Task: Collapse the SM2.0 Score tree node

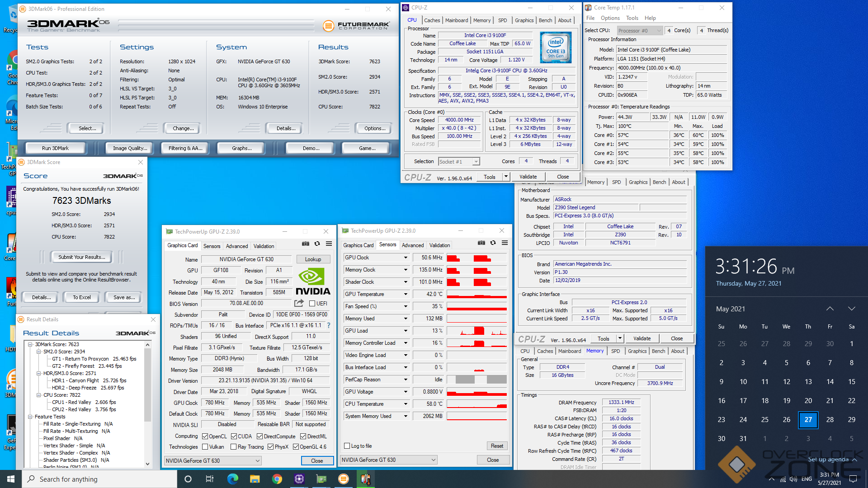Action: tap(39, 352)
